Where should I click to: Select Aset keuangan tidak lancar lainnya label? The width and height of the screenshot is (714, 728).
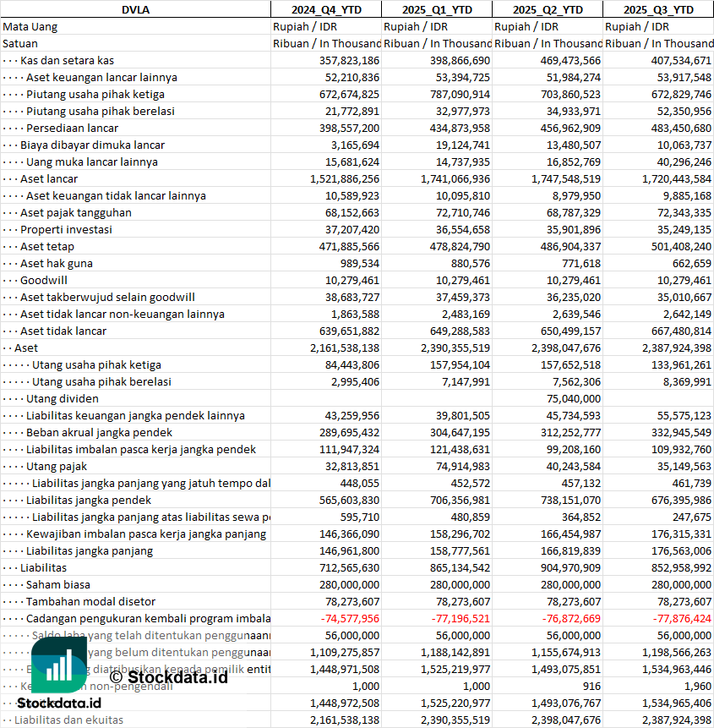116,196
